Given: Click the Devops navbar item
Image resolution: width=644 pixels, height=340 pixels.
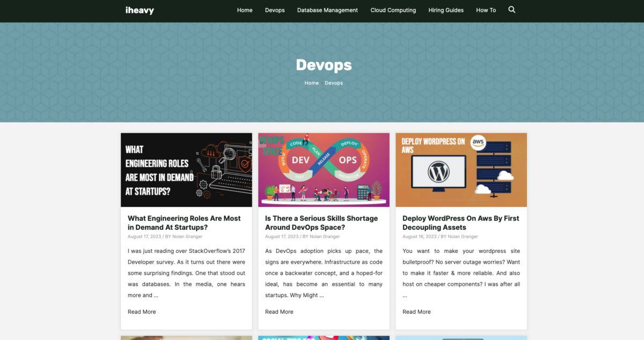Looking at the screenshot, I should tap(275, 10).
